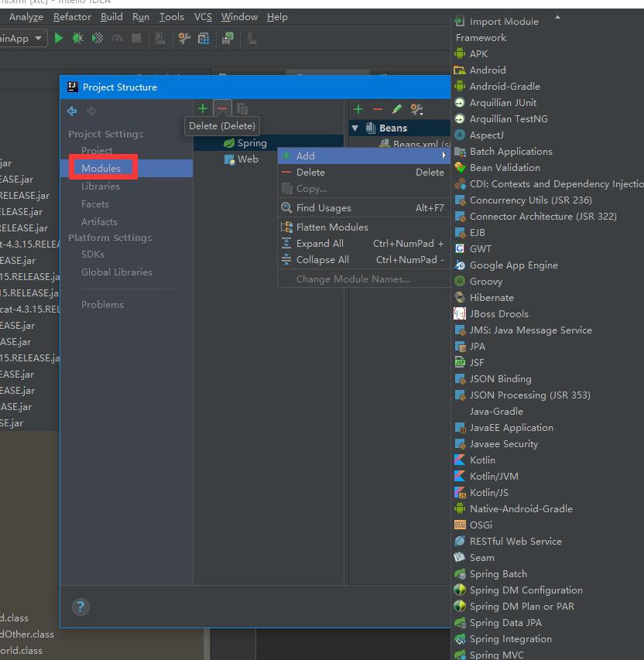Choose Flatten Modules in context menu
This screenshot has width=644, height=660.
tap(364, 227)
